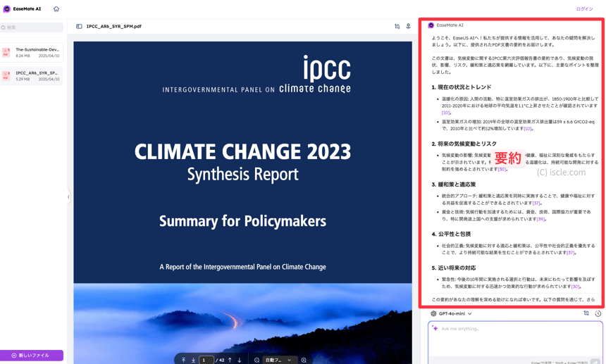Open citation [39] after 資金と技術 bullet
Screen dimensions: 606x364
click(x=540, y=219)
